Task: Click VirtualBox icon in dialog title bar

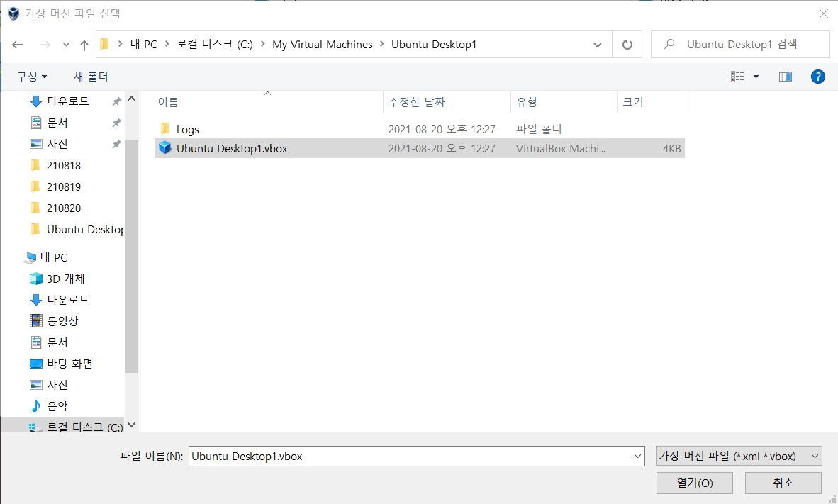Action: pos(13,13)
